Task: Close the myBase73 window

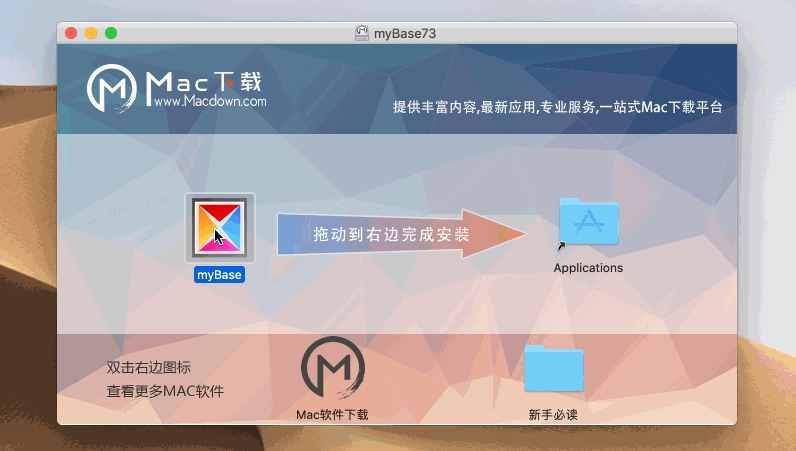Action: tap(71, 33)
